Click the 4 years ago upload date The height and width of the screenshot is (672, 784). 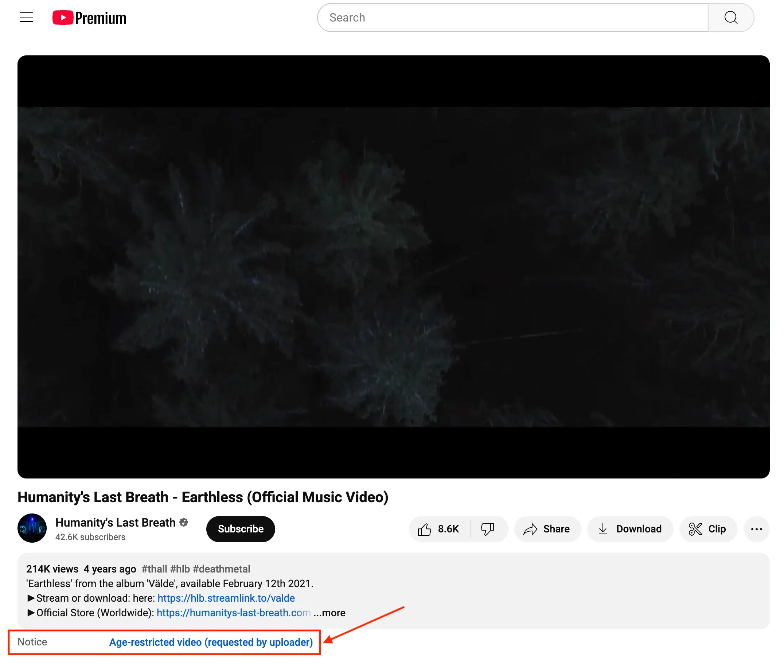point(110,569)
